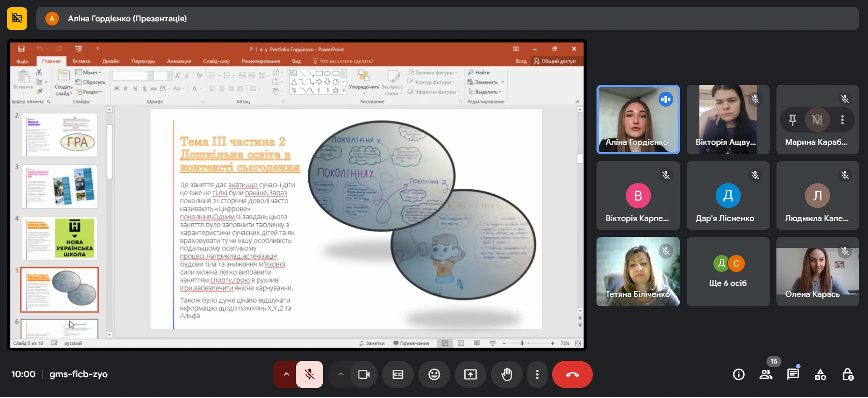The height and width of the screenshot is (398, 868).
Task: Toggle the camera on or off
Action: (364, 374)
